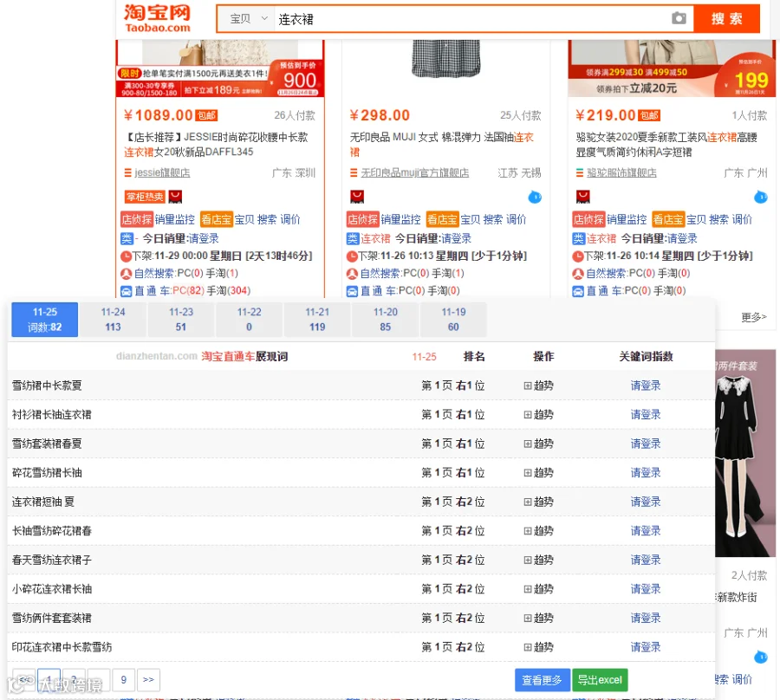Open the 宝贝 search type dropdown

tap(247, 19)
